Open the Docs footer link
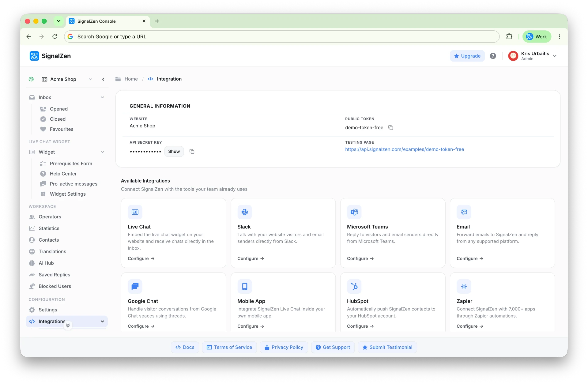 [x=185, y=347]
